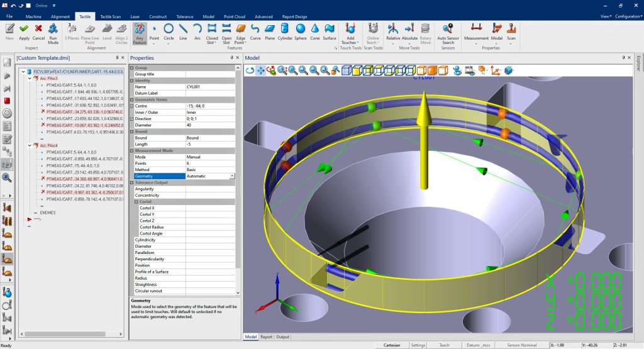Switch to the Report tab at bottom
Screen dimensions: 644x349
coord(266,337)
